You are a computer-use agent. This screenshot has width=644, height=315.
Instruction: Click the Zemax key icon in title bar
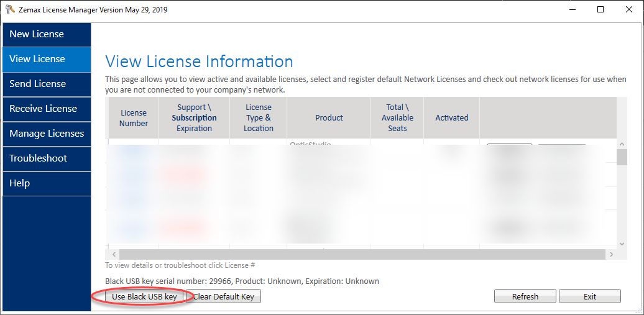[x=10, y=9]
